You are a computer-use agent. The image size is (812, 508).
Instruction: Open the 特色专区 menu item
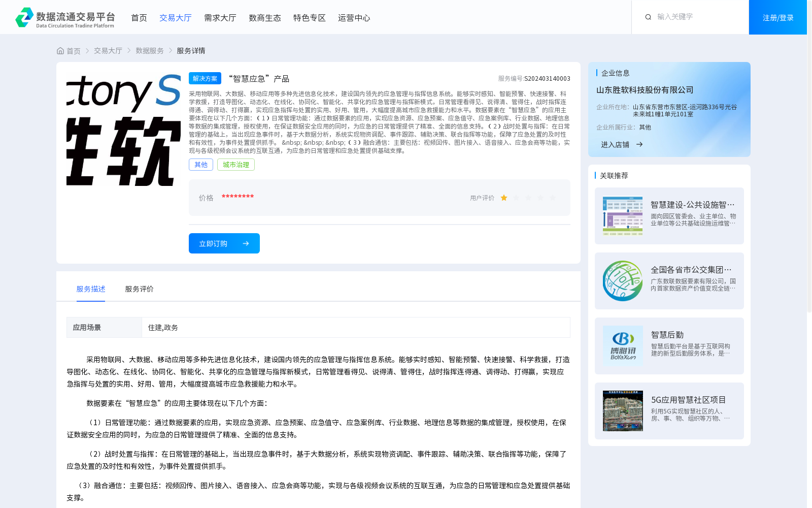pyautogui.click(x=310, y=18)
